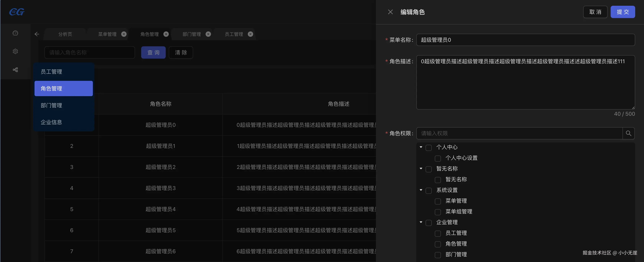Click the settings gear sidebar icon
Viewport: 644px width, 262px height.
pos(15,52)
